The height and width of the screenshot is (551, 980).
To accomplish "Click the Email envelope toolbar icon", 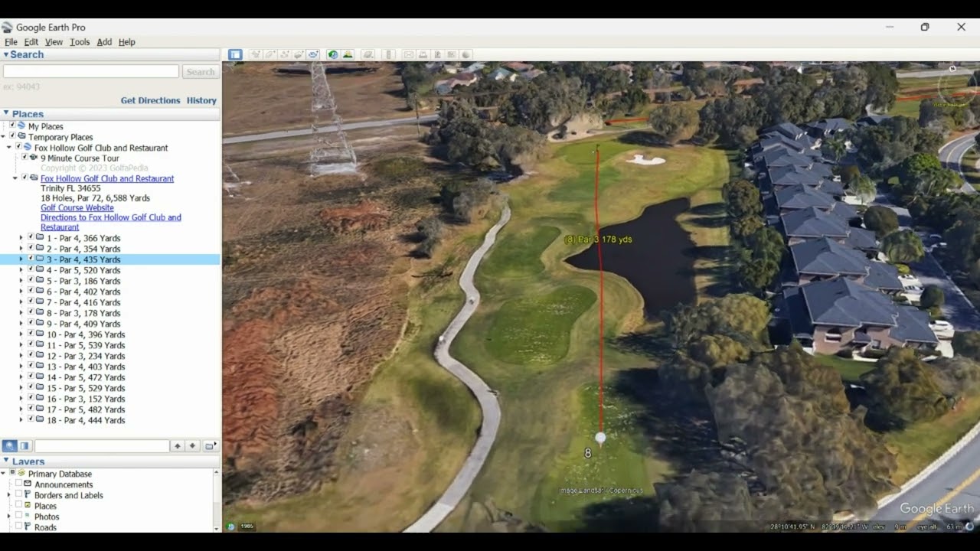I will point(409,54).
